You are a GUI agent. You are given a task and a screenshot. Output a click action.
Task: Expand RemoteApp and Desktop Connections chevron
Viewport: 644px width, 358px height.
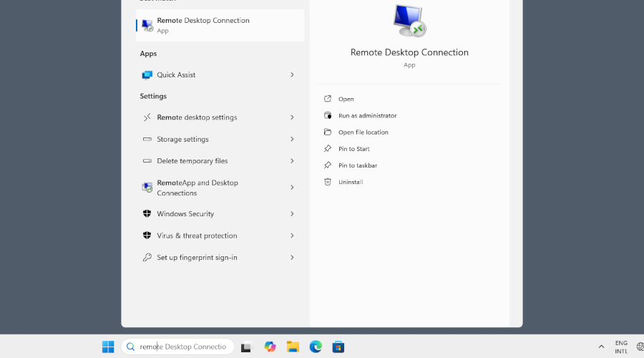pyautogui.click(x=292, y=188)
